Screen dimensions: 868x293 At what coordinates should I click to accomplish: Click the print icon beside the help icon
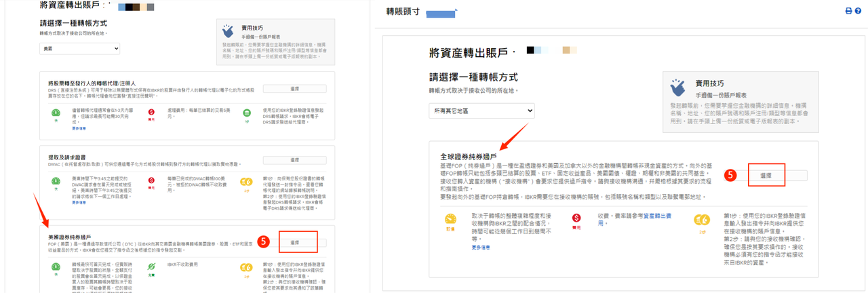pos(848,11)
